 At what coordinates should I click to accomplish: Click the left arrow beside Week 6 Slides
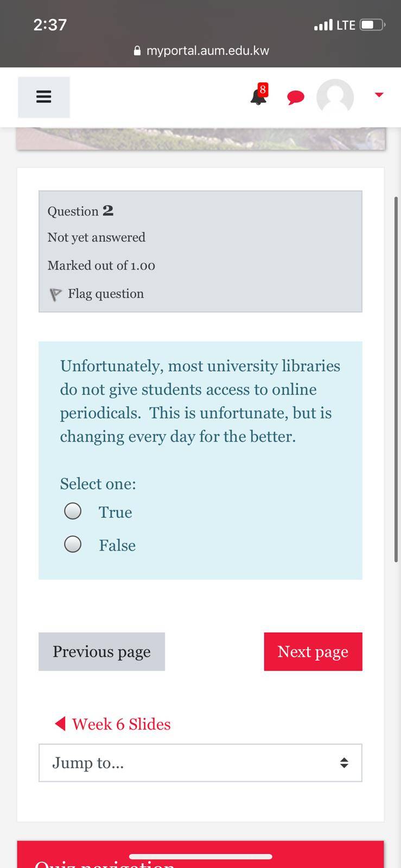[60, 724]
